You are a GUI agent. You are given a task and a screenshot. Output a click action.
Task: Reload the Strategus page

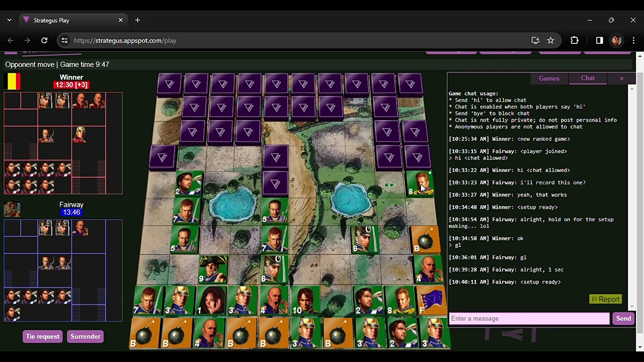[x=44, y=40]
